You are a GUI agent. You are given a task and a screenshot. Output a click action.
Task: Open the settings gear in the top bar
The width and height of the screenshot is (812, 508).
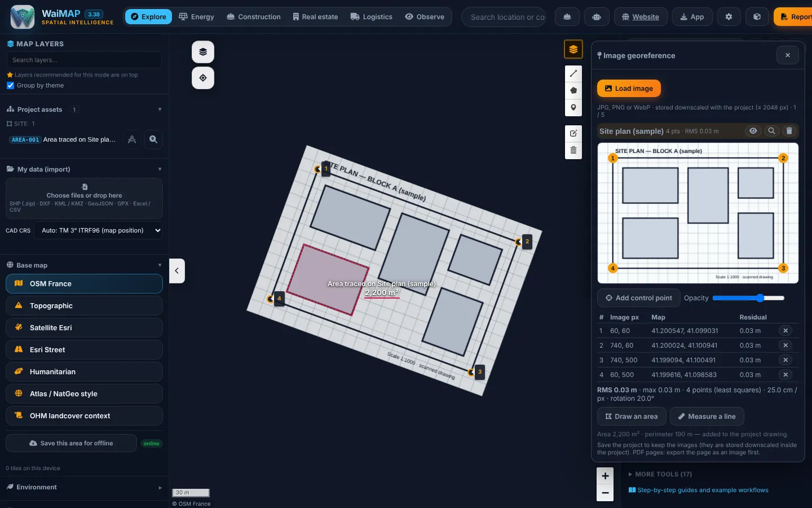click(729, 17)
